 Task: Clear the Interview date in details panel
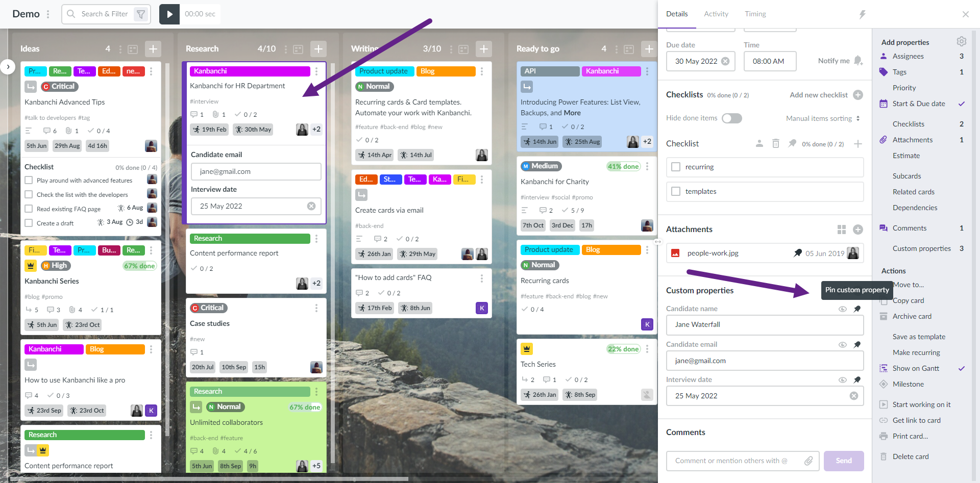(854, 396)
